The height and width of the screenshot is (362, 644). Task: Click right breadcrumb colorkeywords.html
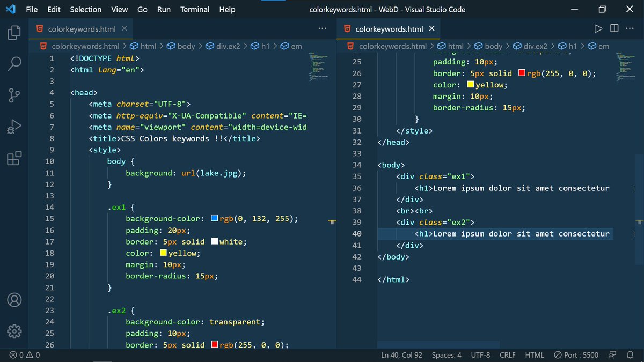(386, 46)
